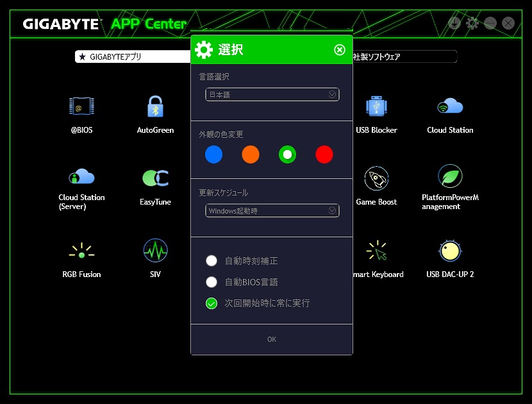Select the green appearance color
Screen dimensions: 532x404
287,155
